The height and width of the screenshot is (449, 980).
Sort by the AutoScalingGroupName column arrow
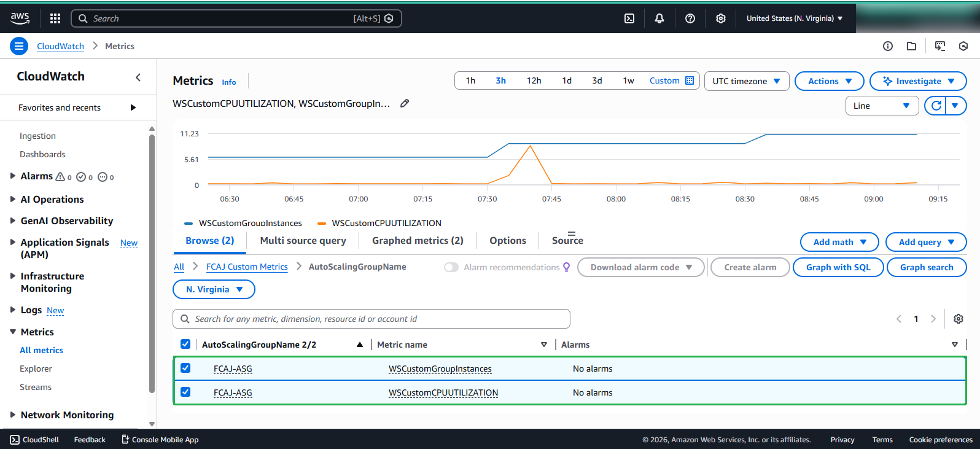point(360,345)
